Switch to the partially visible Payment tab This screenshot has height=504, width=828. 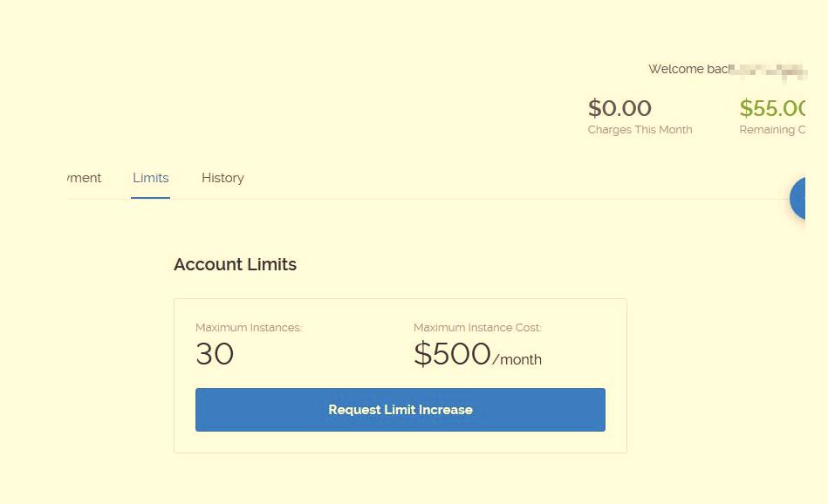click(84, 178)
